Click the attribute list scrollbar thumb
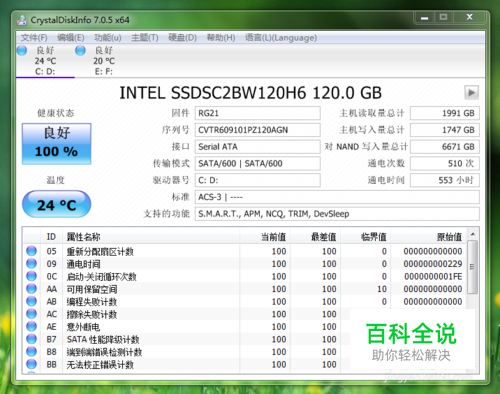The image size is (500, 394). tap(472, 267)
